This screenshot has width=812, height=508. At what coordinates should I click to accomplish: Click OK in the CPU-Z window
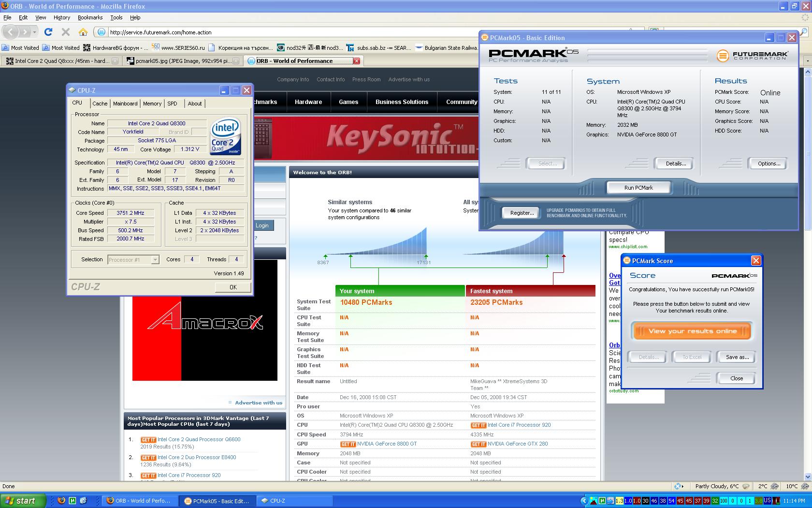point(233,287)
